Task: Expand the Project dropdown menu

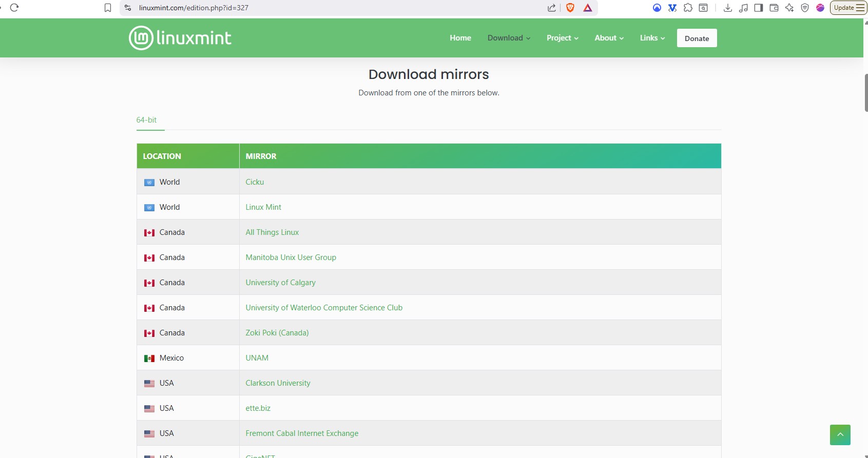Action: point(562,38)
